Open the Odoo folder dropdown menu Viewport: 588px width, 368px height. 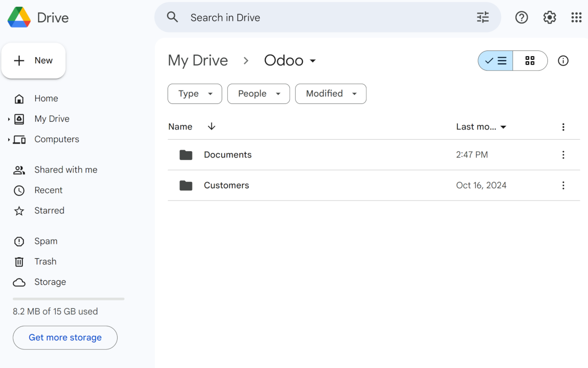313,61
